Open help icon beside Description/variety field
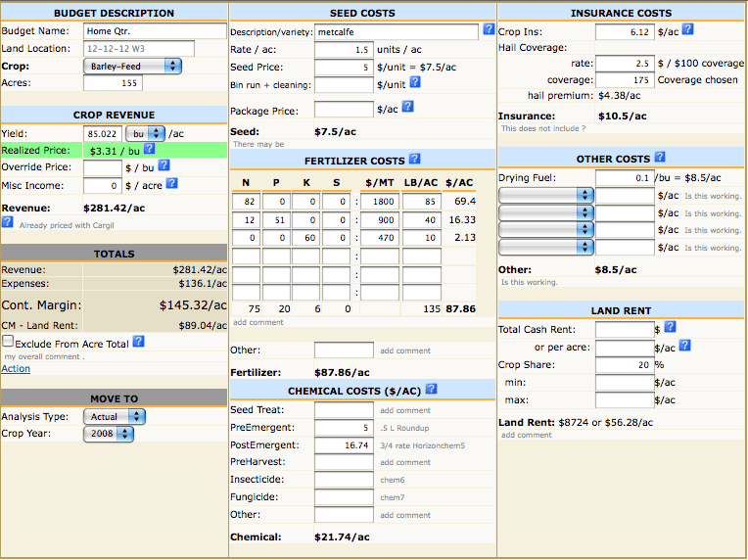748x560 pixels. click(x=489, y=29)
